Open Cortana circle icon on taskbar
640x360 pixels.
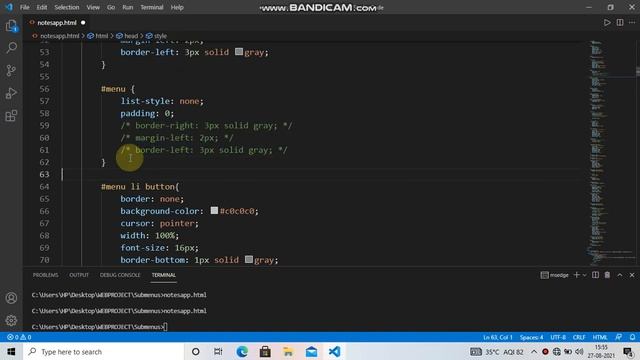click(x=196, y=351)
